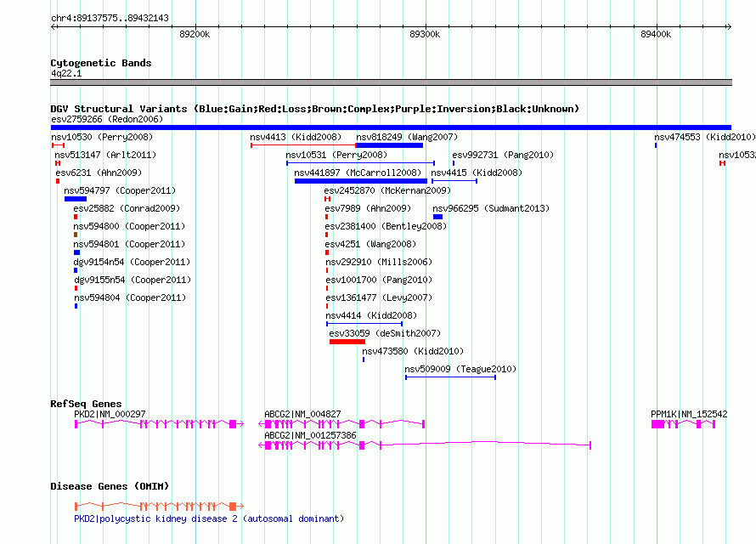Screen dimensions: 756x544
Task: Open the nsv4413 (Kidd2008) variant
Action: [296, 137]
